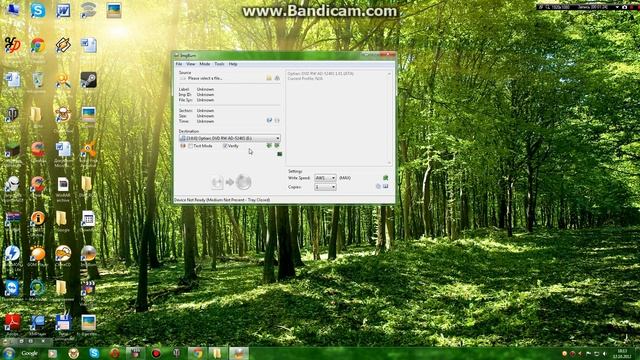Click the browse-for-file folder icon in Source
Viewport: 640px width, 360px height.
pos(269,78)
